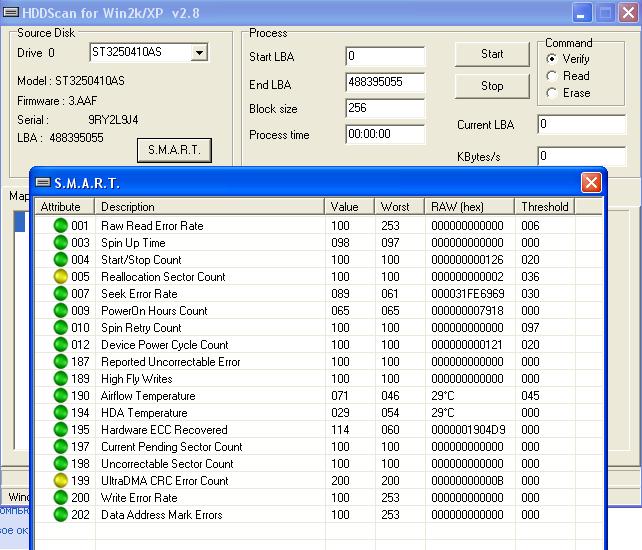Click the Firmware 3.AAF label

57,101
